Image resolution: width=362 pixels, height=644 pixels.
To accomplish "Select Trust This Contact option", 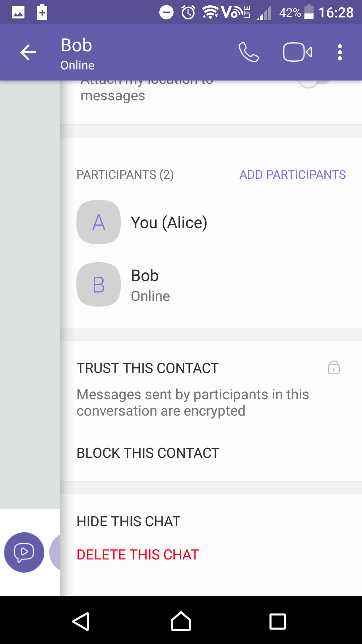I will [x=147, y=368].
